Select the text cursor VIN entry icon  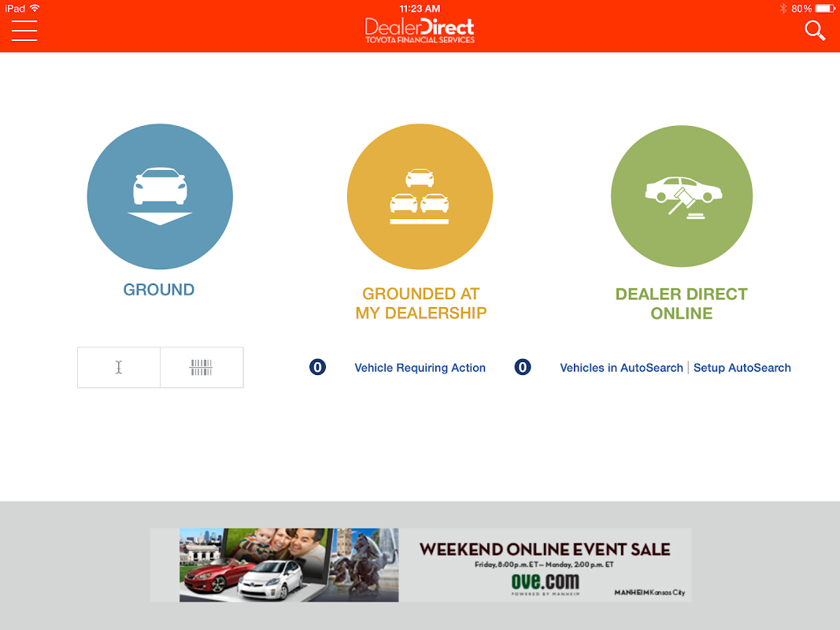(x=119, y=368)
